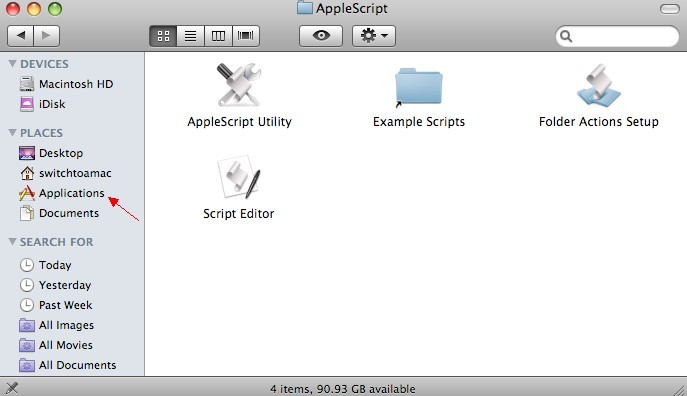Go back with the left arrow button
This screenshot has height=396, width=687.
(21, 35)
